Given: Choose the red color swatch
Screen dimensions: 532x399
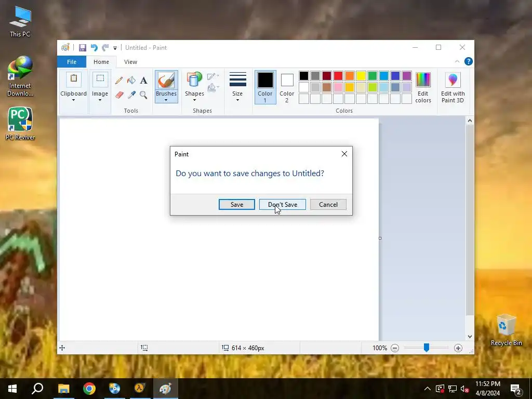Looking at the screenshot, I should 338,76.
